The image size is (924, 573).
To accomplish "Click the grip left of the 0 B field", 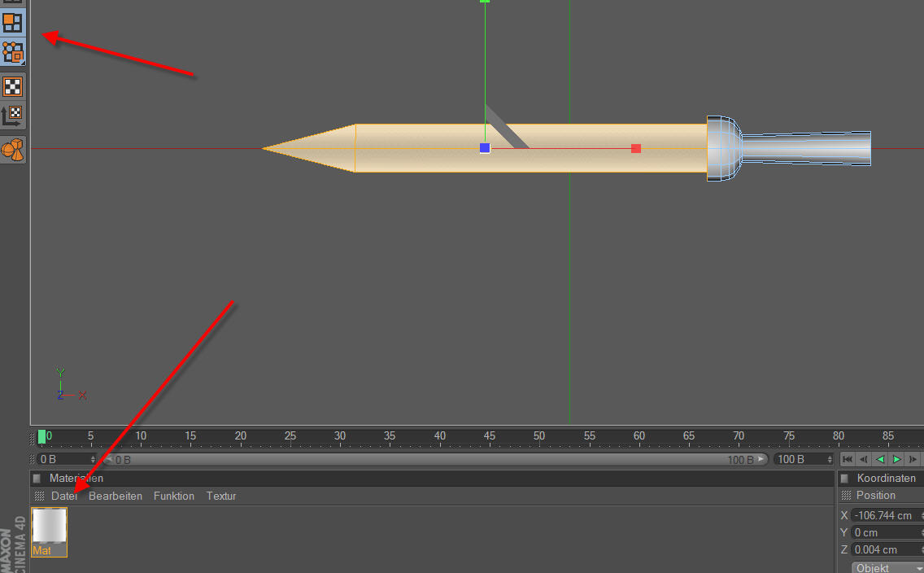I will [x=33, y=459].
